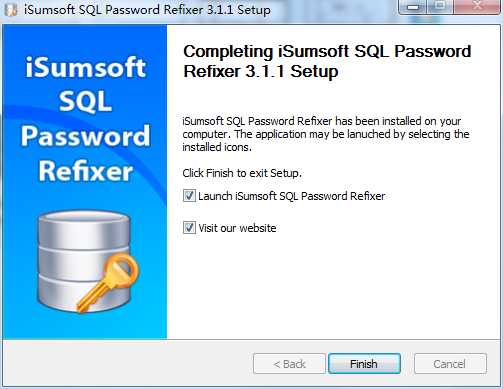The width and height of the screenshot is (503, 389).
Task: Click the 'Click Finish to exit Setup' text
Action: pyautogui.click(x=242, y=173)
